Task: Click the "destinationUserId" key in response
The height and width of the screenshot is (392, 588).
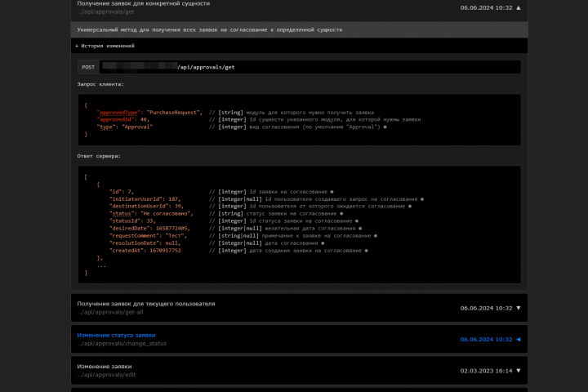Action: (x=139, y=207)
